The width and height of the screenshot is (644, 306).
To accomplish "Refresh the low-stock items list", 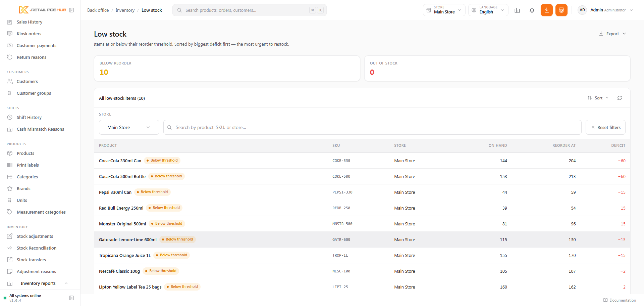I will [x=620, y=98].
